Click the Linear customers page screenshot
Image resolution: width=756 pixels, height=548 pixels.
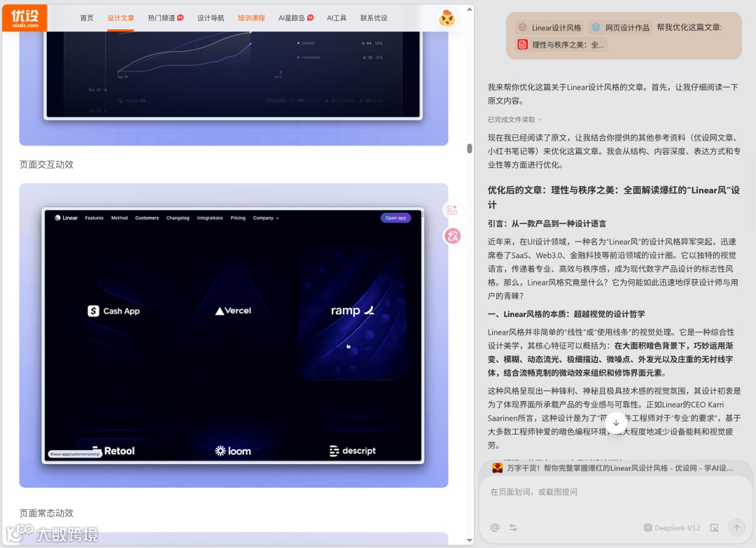click(x=233, y=335)
